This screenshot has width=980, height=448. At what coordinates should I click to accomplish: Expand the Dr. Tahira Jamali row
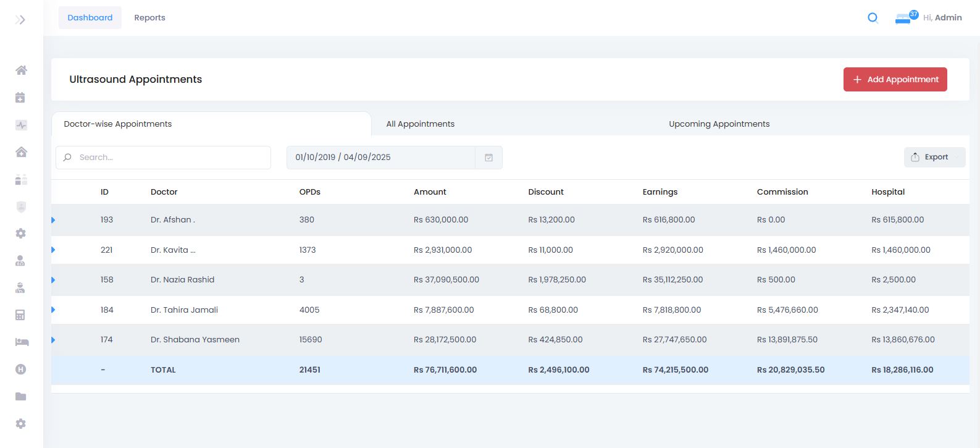click(x=53, y=310)
